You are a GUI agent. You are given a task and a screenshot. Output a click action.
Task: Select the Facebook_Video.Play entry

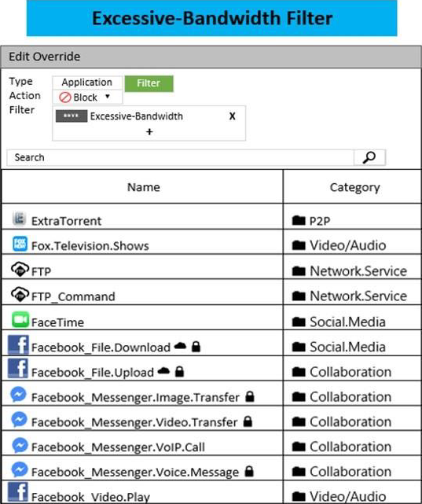91,496
